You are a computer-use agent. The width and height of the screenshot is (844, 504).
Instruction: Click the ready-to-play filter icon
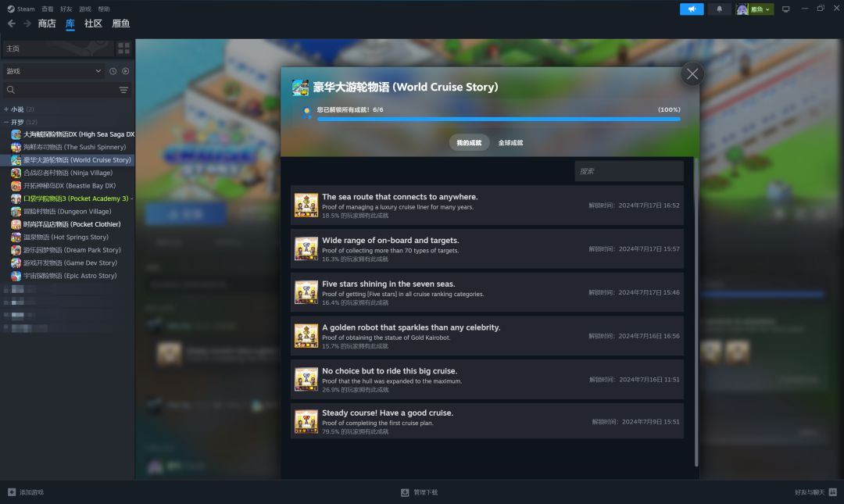[125, 71]
